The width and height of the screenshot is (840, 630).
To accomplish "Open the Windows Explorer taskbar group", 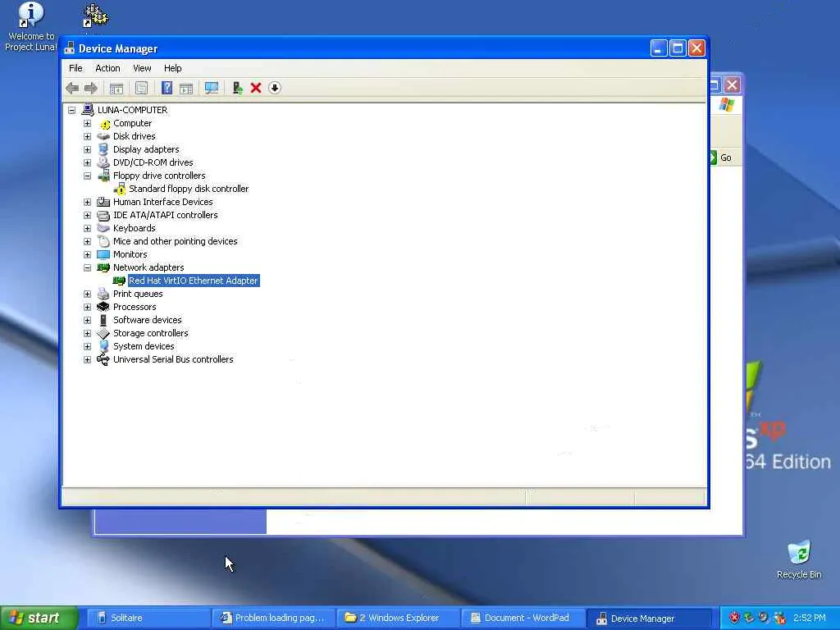I will (399, 618).
